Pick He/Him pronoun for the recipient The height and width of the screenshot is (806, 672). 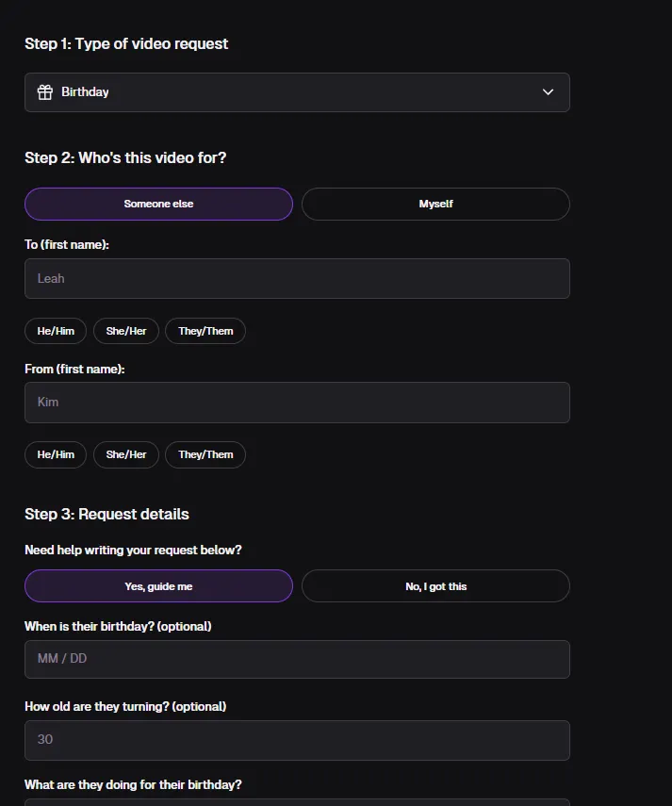(x=56, y=331)
